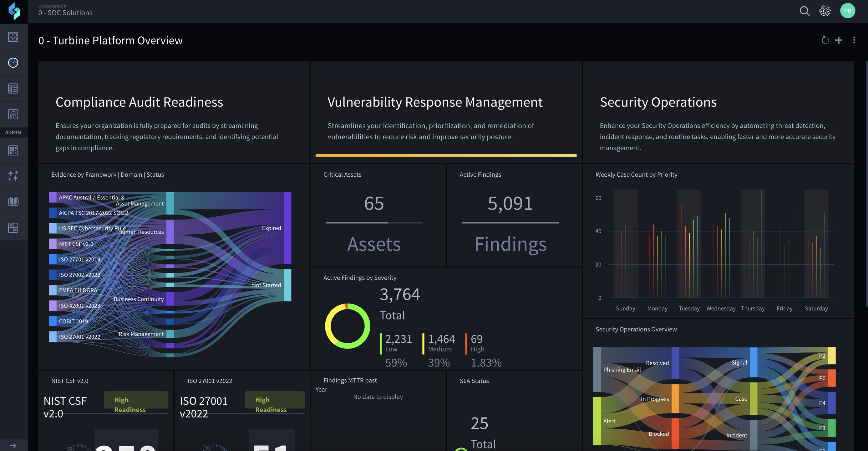The height and width of the screenshot is (451, 868).
Task: Select the 0 - SOC Solutions workspace switcher
Action: point(65,11)
